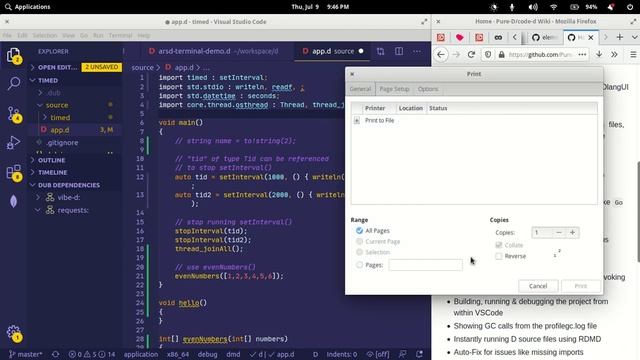The width and height of the screenshot is (640, 360).
Task: Select the Print to File printer row
Action: pos(474,120)
